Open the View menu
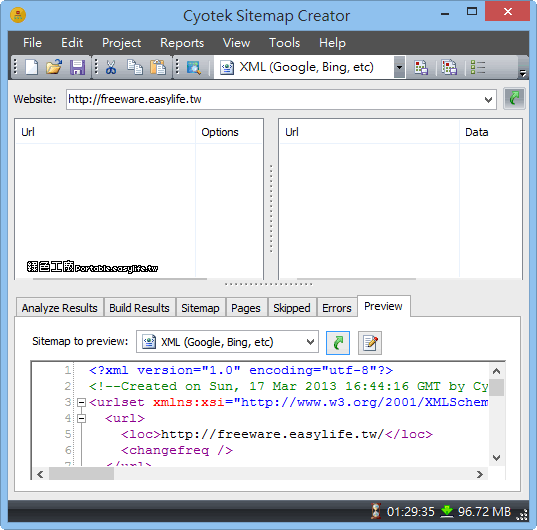 (236, 43)
